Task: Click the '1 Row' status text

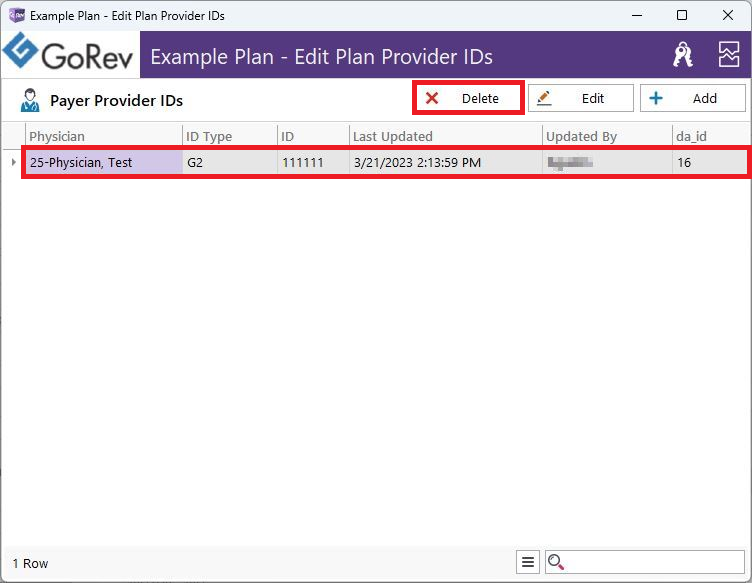Action: [x=30, y=563]
